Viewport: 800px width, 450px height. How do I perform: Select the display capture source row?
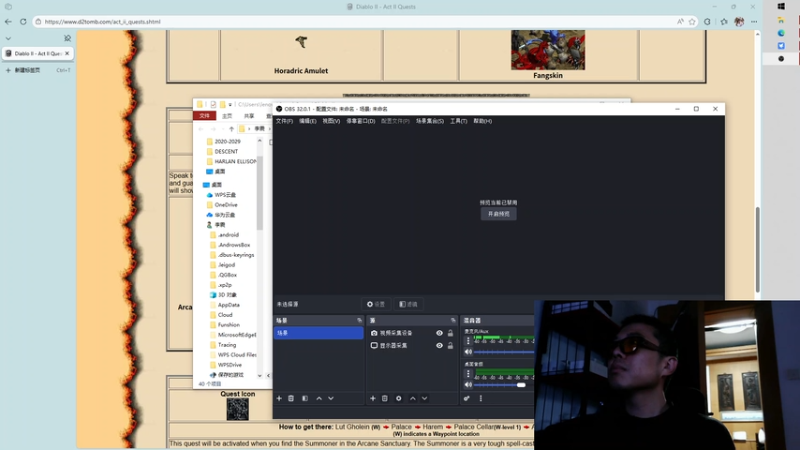click(x=412, y=345)
